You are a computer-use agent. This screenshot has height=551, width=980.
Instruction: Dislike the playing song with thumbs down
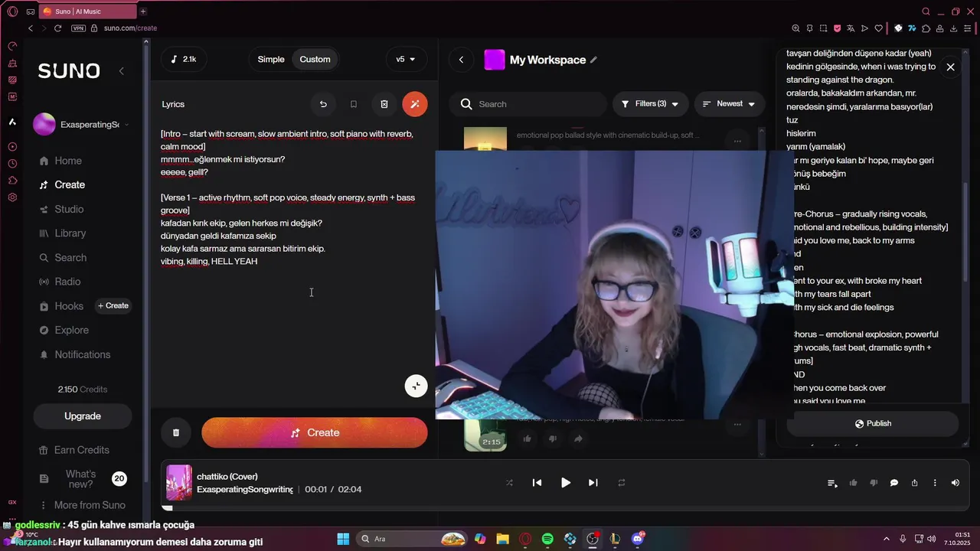coord(874,483)
